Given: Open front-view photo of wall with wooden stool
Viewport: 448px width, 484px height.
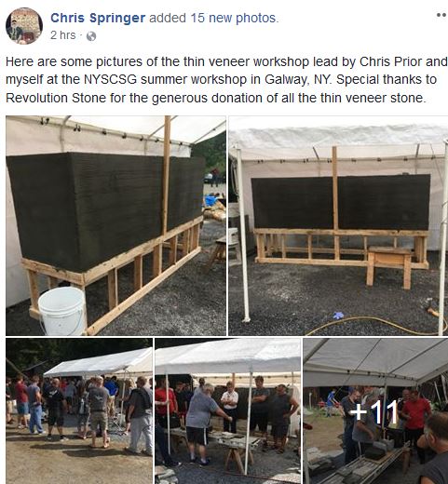Looking at the screenshot, I should point(338,225).
